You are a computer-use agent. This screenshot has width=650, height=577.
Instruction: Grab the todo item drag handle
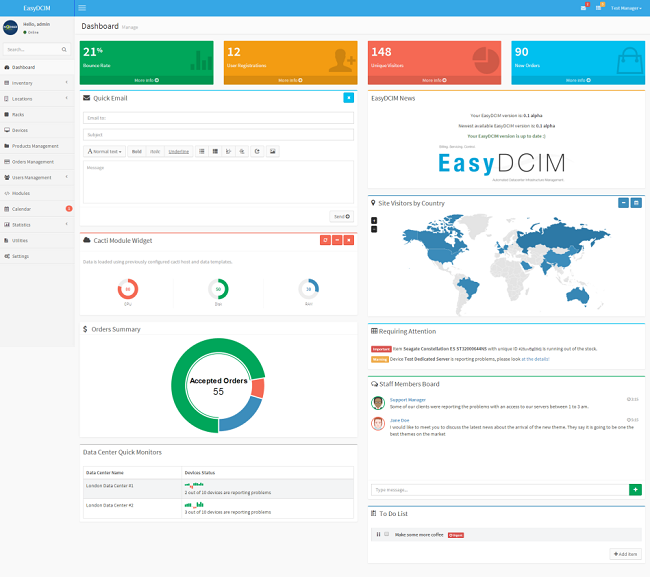pyautogui.click(x=378, y=534)
